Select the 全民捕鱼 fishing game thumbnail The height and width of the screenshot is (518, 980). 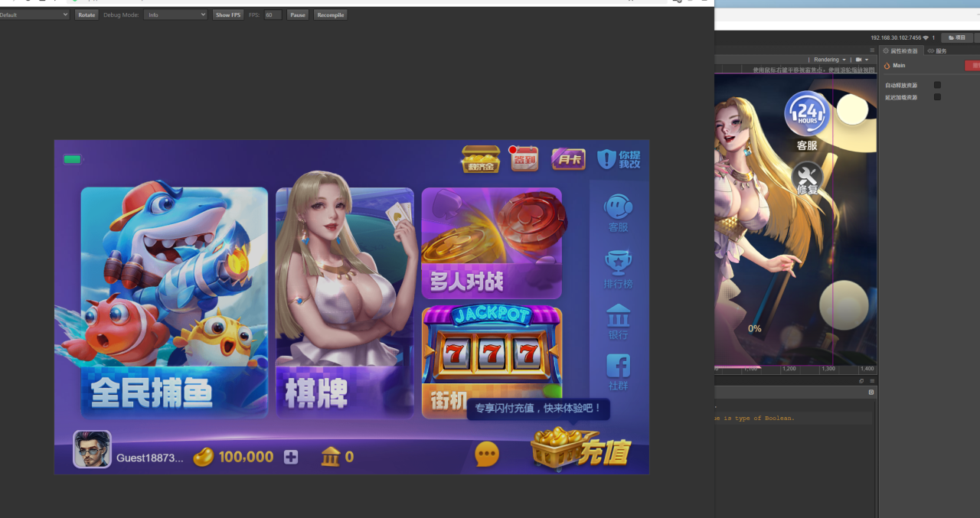pyautogui.click(x=175, y=301)
